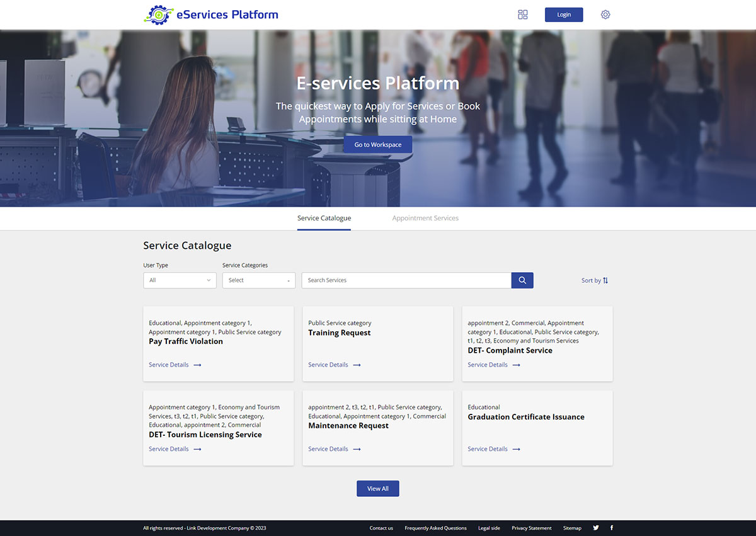Click the View All button
The image size is (756, 536).
(x=378, y=489)
